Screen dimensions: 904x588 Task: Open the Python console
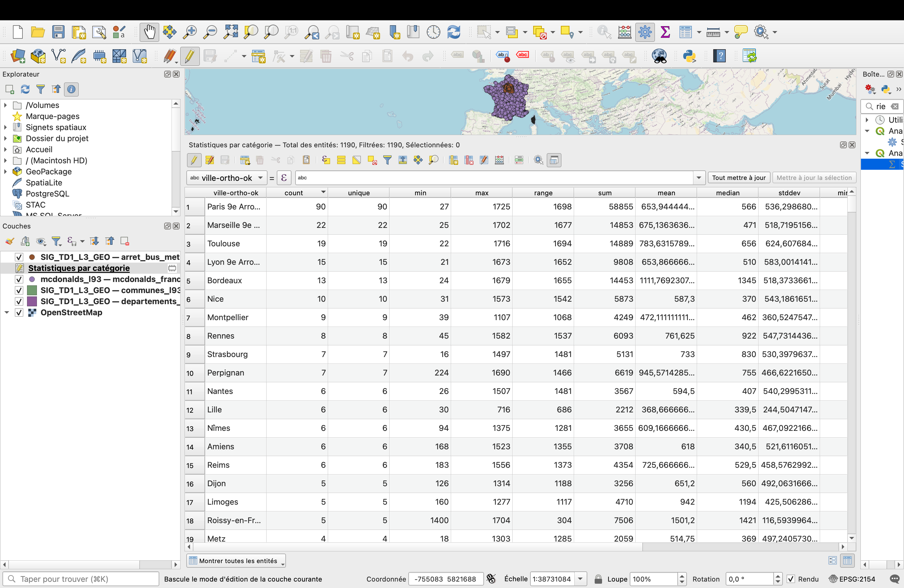click(689, 56)
